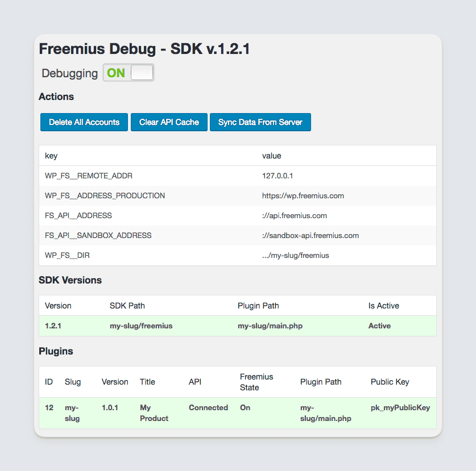
Task: Click the my-slug slug cell in Plugins
Action: [72, 413]
